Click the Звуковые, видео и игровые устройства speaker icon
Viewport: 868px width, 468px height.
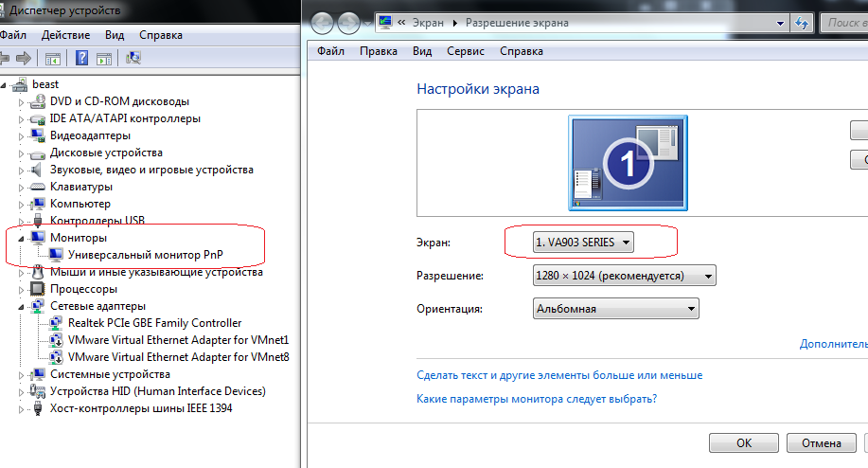click(x=37, y=170)
